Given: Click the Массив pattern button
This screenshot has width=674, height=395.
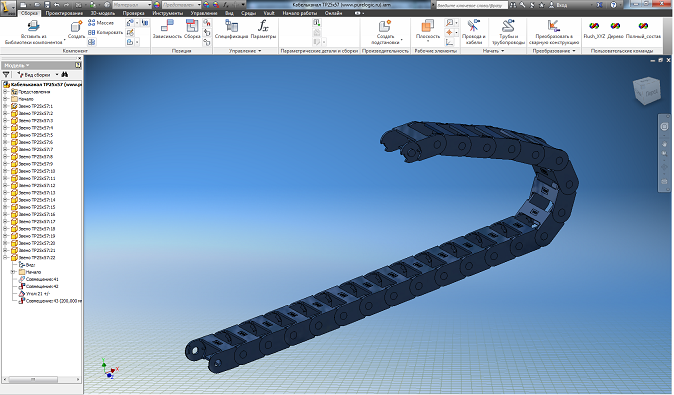Looking at the screenshot, I should 101,23.
